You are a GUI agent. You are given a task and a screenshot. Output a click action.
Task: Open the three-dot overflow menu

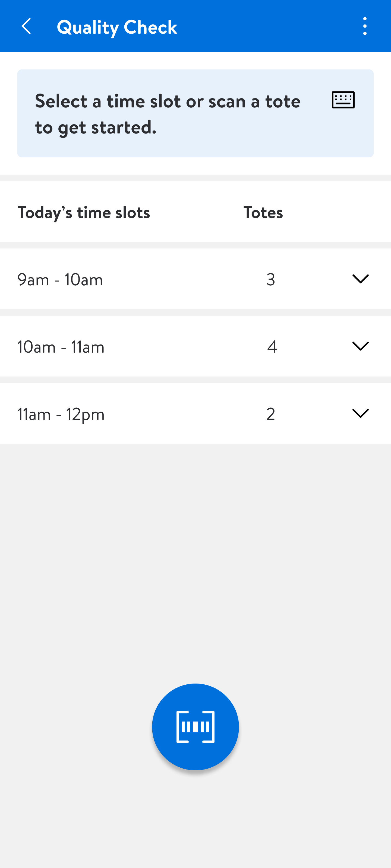pos(365,26)
